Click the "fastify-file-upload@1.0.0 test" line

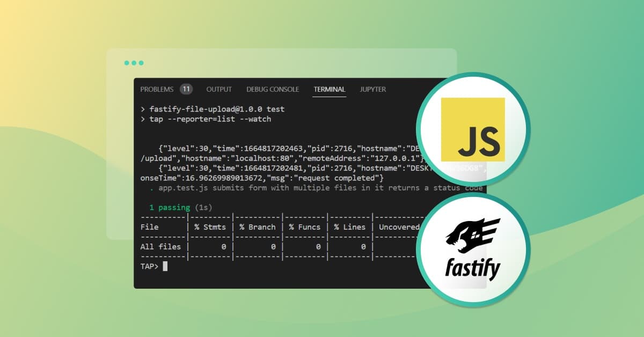click(217, 109)
